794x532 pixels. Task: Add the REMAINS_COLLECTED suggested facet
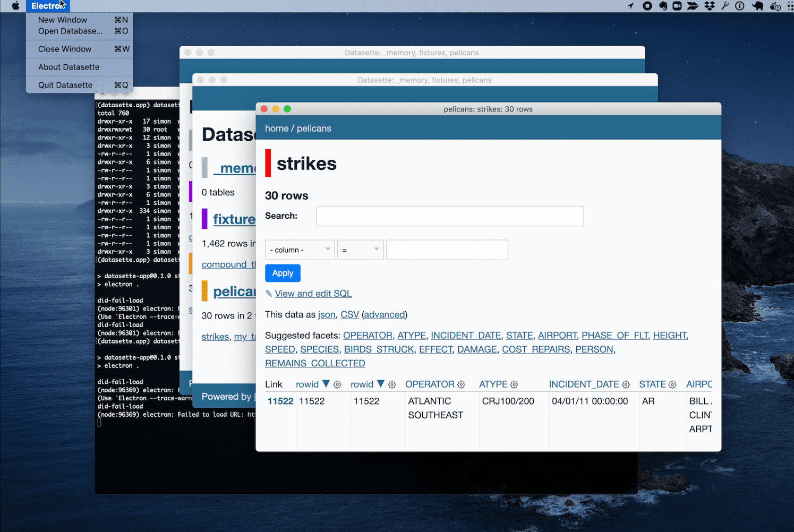coord(315,363)
